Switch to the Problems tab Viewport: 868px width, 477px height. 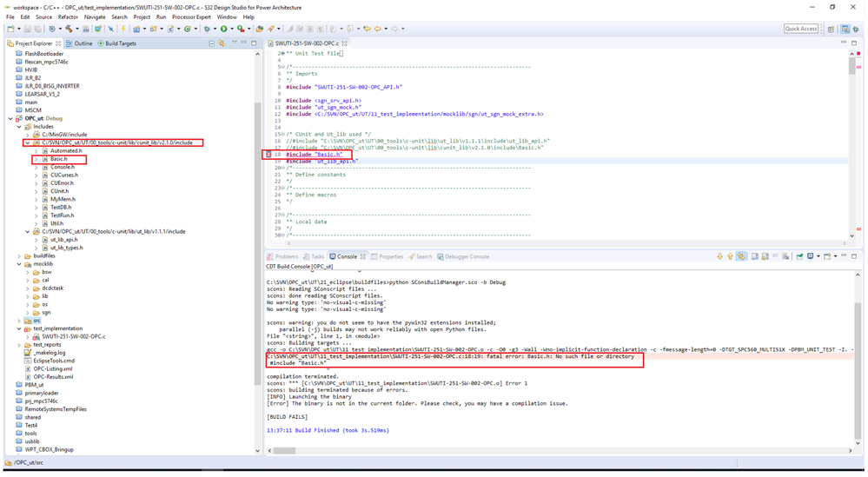click(283, 257)
